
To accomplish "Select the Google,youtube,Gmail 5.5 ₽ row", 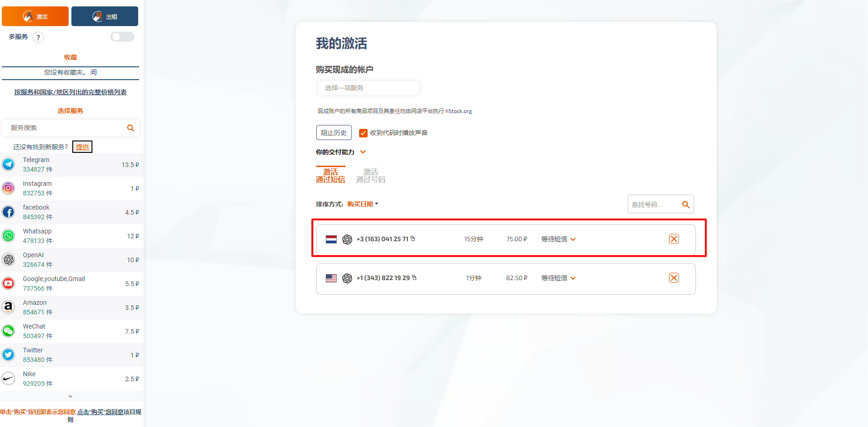I will 72,284.
